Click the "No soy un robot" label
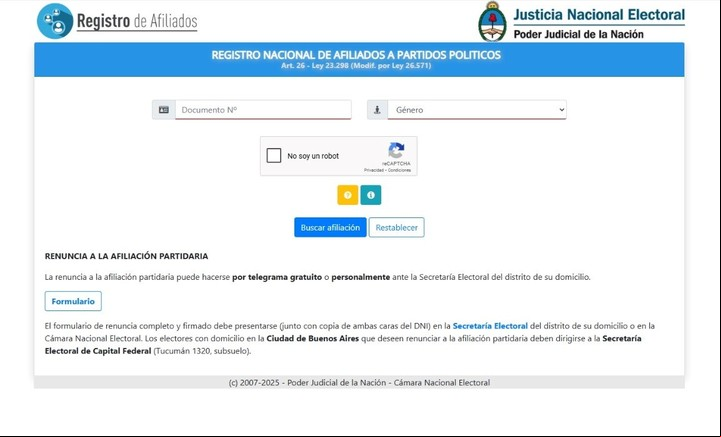This screenshot has height=437, width=721. pyautogui.click(x=313, y=156)
